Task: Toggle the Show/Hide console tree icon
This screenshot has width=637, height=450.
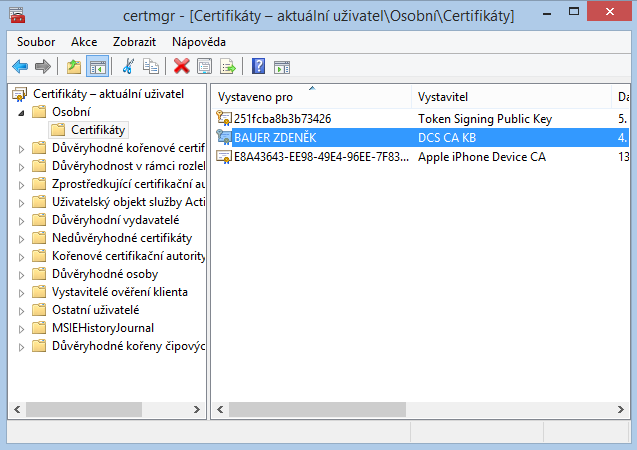Action: 98,67
